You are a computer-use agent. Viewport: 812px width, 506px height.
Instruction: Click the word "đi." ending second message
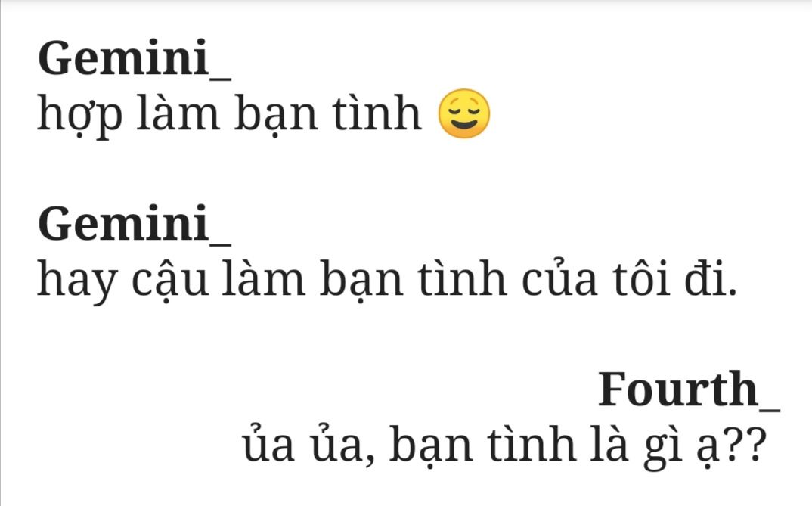(x=711, y=278)
